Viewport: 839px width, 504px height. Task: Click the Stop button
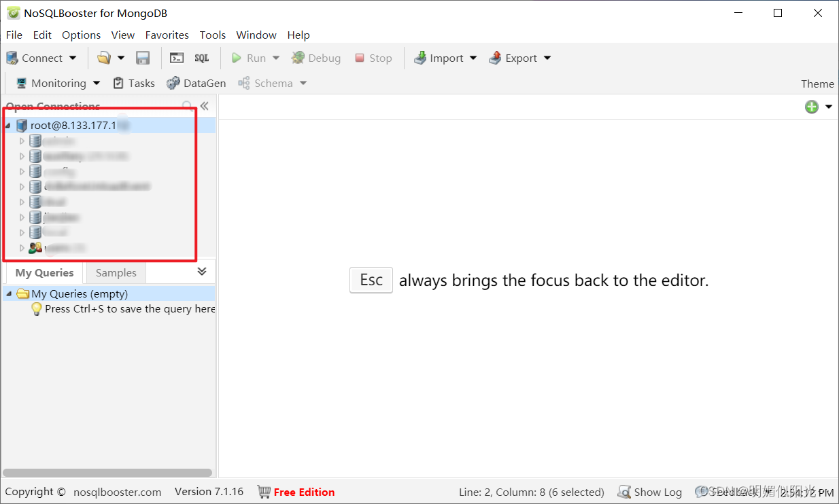(x=373, y=58)
